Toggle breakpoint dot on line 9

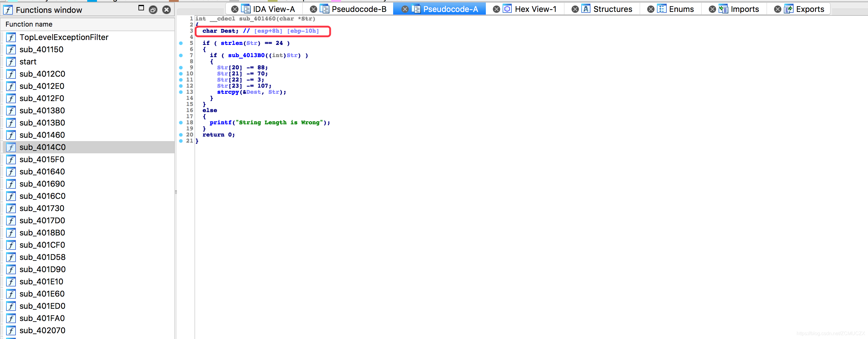(181, 67)
